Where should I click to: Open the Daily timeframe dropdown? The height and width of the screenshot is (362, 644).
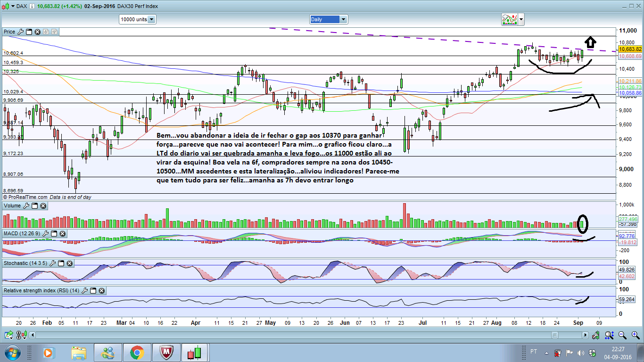[329, 19]
